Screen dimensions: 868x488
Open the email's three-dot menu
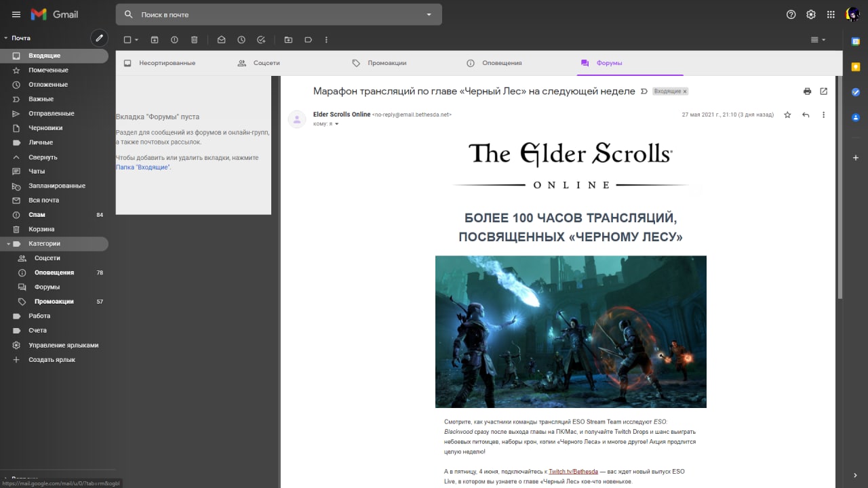(823, 115)
